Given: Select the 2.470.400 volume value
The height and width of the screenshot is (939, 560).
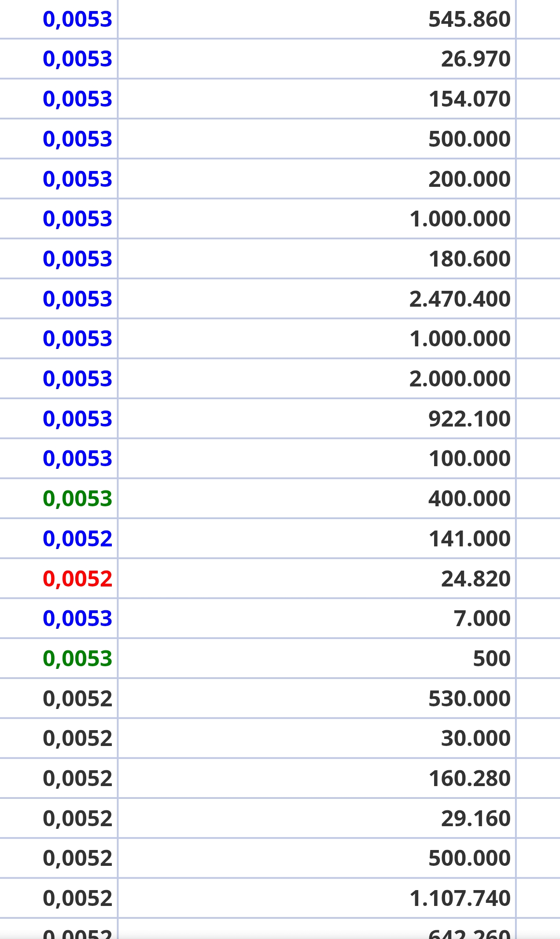Looking at the screenshot, I should 460,299.
